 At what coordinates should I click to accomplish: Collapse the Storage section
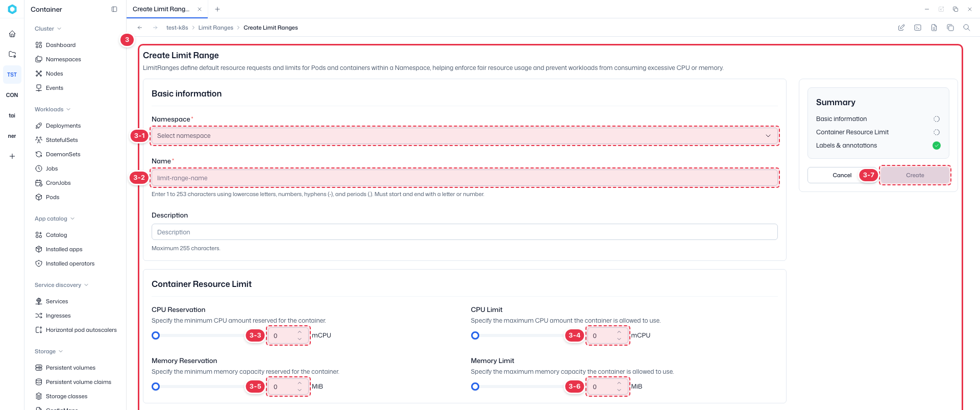49,351
